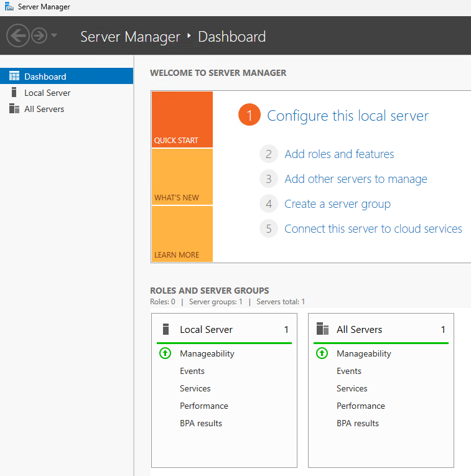Click green Manageability icon in Local Server tile
471x476 pixels.
coord(165,353)
